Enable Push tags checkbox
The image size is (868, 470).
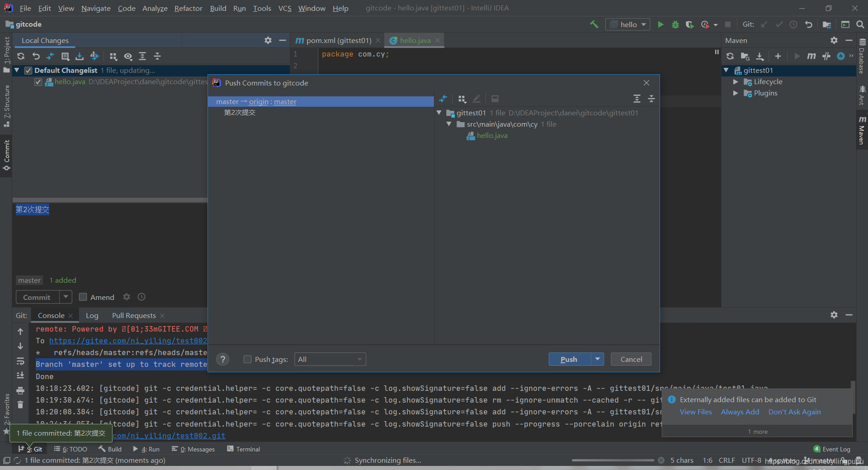pyautogui.click(x=247, y=359)
